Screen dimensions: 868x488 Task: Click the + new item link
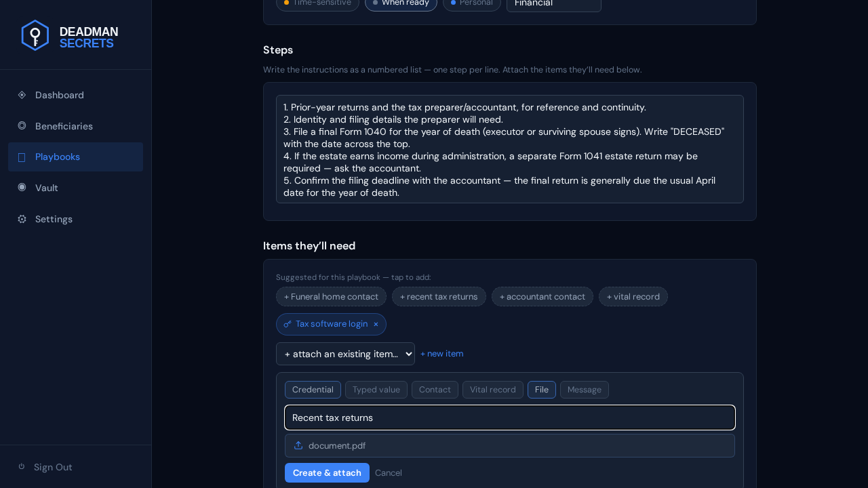pyautogui.click(x=442, y=354)
